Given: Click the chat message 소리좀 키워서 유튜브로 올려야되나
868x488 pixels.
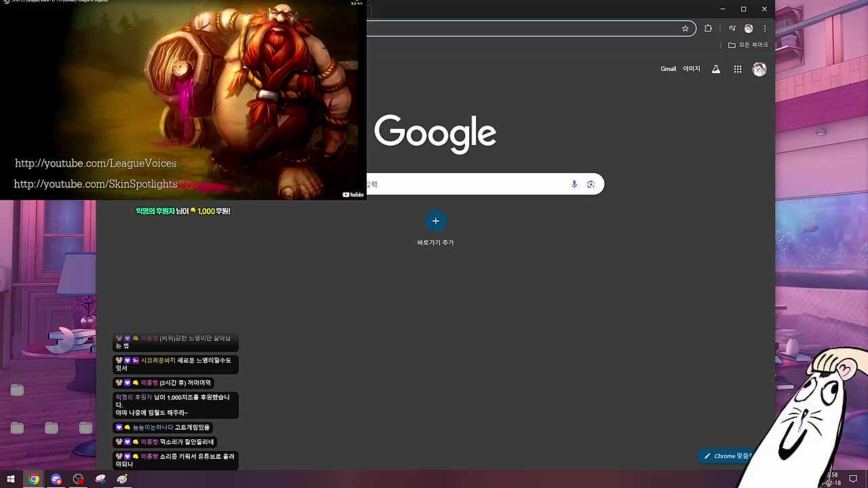Looking at the screenshot, I should pyautogui.click(x=176, y=460).
